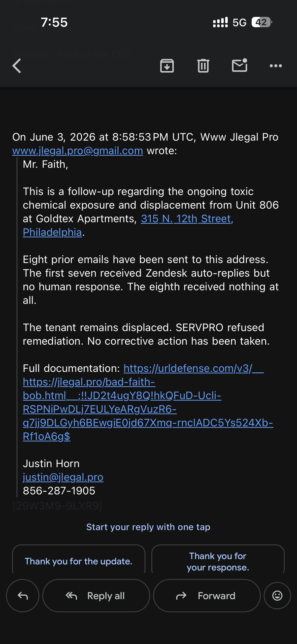The height and width of the screenshot is (644, 297).
Task: Delete the email using the trash icon
Action: tap(203, 66)
